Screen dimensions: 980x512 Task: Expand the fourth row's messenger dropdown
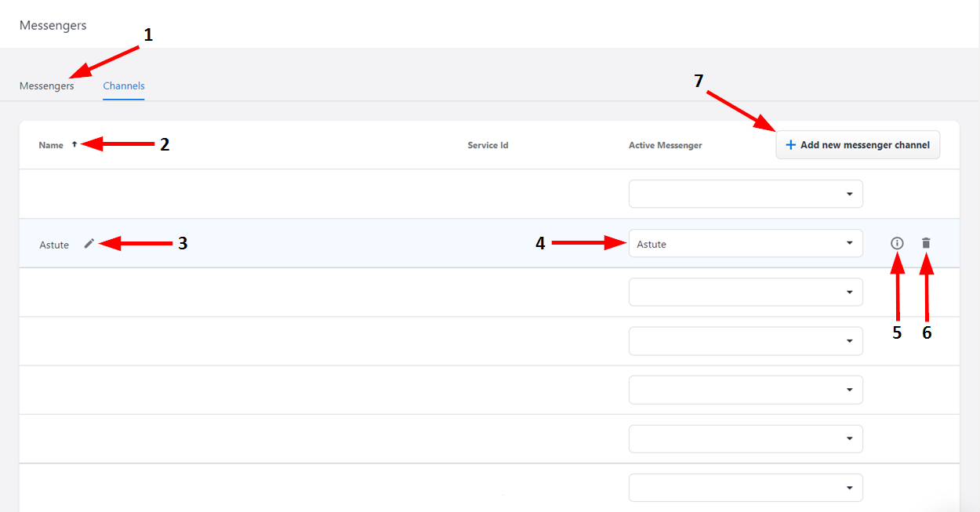click(x=745, y=341)
